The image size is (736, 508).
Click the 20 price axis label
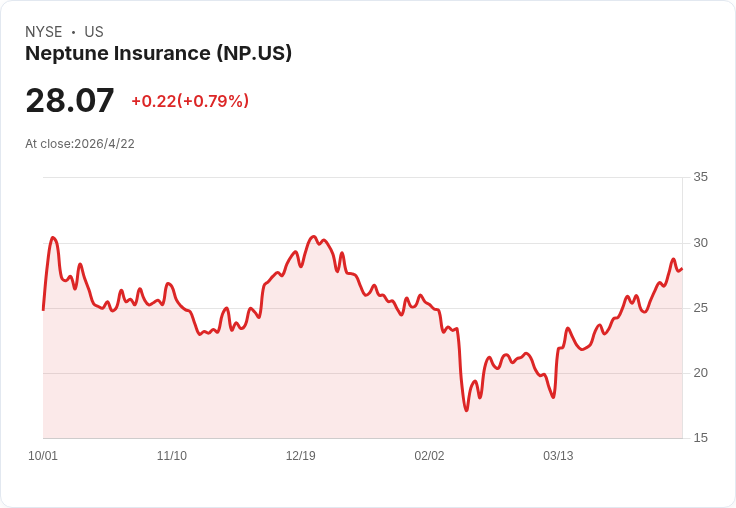pyautogui.click(x=700, y=373)
